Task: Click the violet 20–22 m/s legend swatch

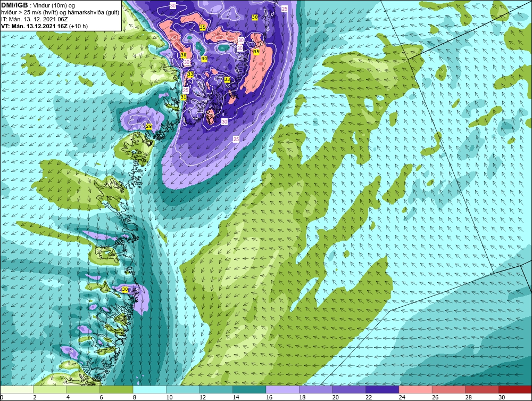Action: pyautogui.click(x=349, y=389)
